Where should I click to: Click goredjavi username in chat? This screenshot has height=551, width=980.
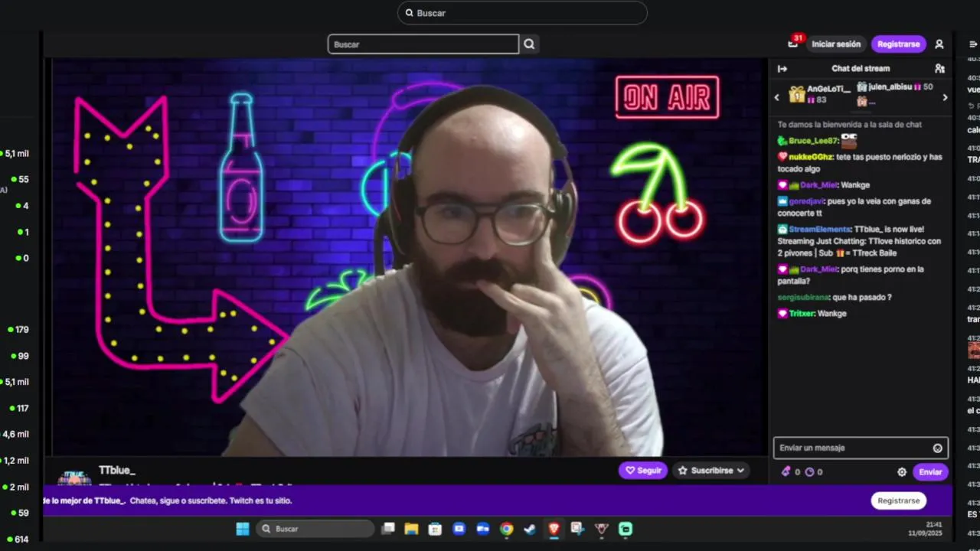[x=807, y=201]
